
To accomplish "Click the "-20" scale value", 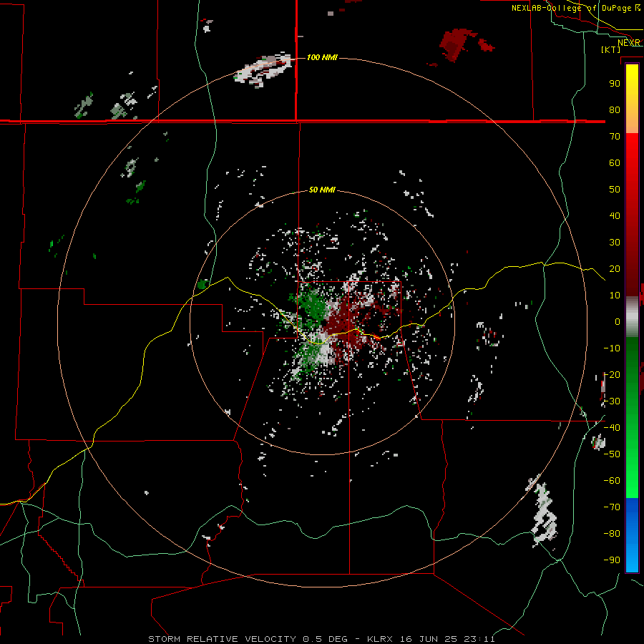I will coord(612,374).
